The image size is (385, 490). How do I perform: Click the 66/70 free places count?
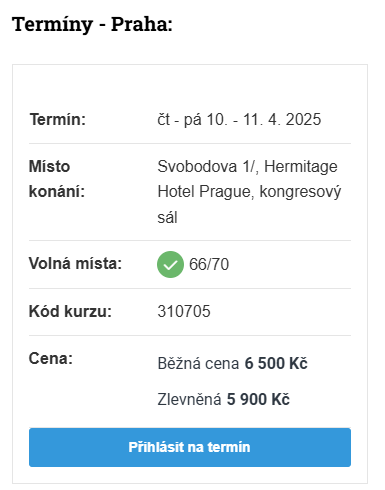pos(209,264)
